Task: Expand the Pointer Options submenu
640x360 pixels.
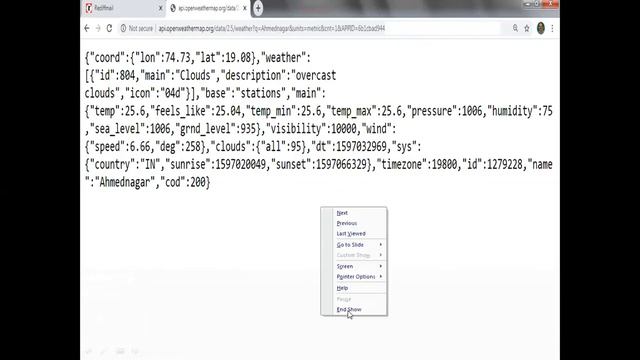Action: pos(358,277)
